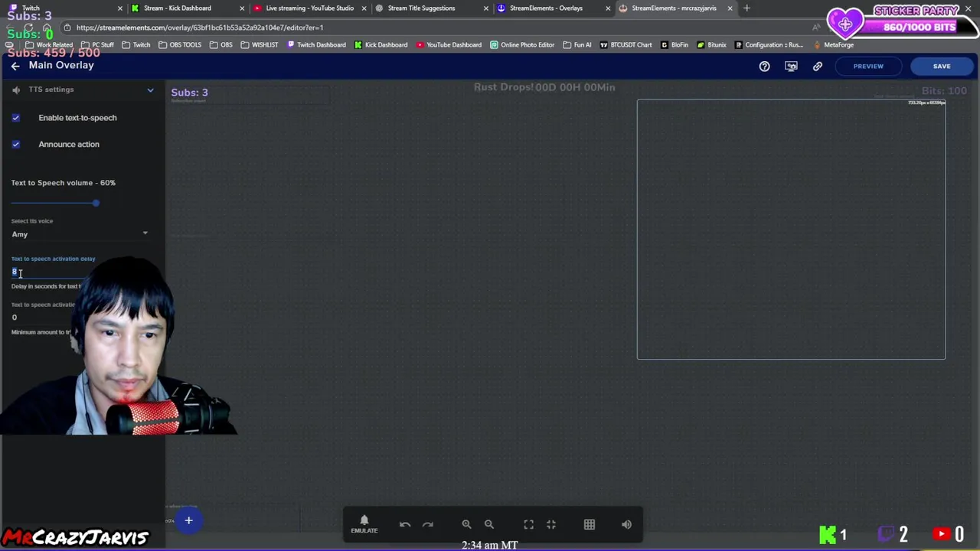The height and width of the screenshot is (551, 980).
Task: Open the MetaForge bookmark
Action: tap(832, 45)
